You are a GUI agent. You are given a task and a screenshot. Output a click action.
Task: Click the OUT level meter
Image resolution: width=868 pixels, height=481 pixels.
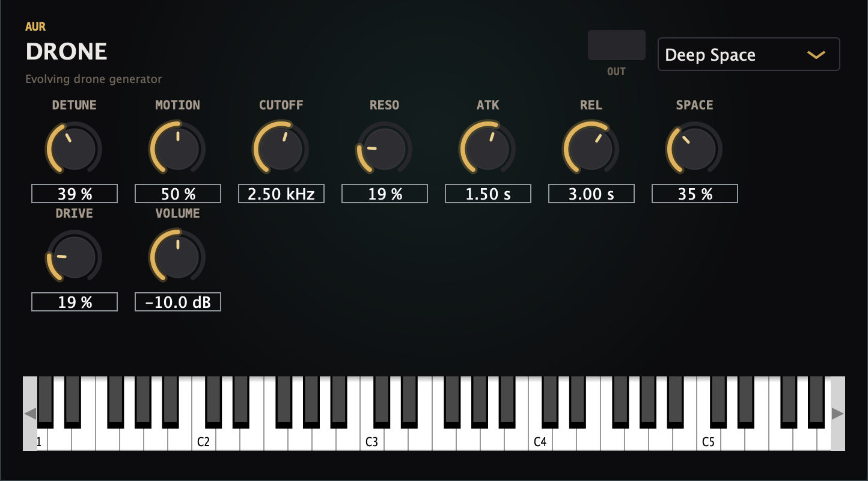point(617,45)
